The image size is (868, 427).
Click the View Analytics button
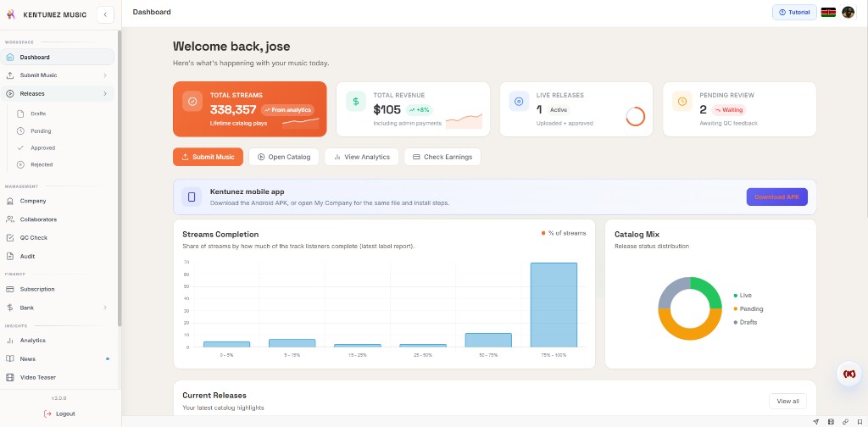(x=361, y=157)
